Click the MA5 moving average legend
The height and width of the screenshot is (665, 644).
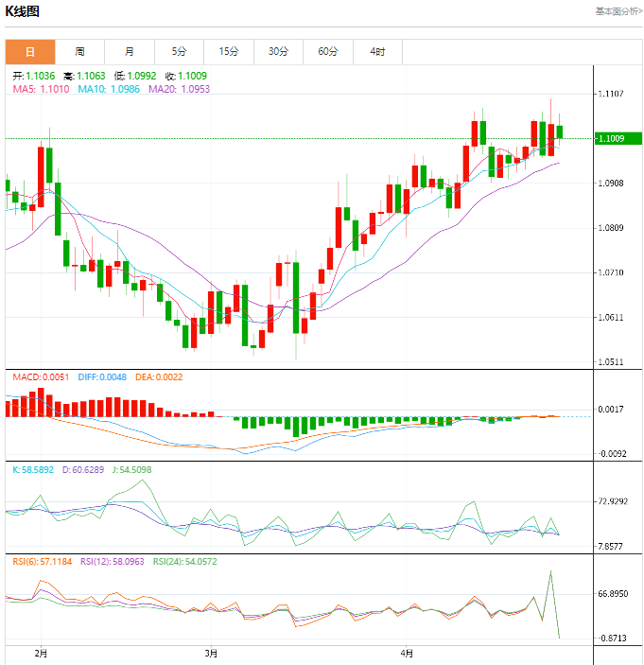click(x=41, y=89)
